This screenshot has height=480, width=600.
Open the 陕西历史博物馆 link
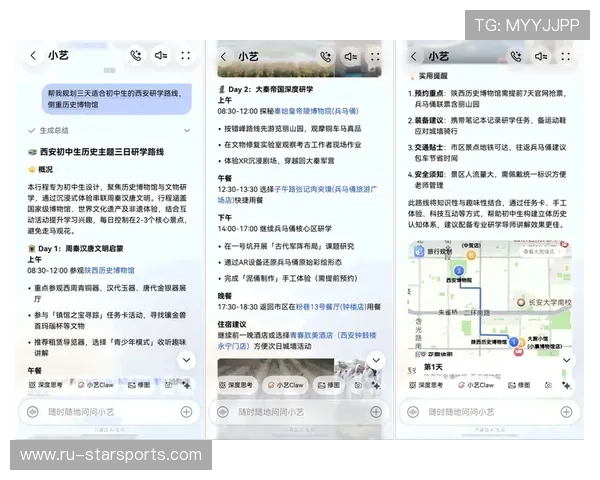click(109, 270)
